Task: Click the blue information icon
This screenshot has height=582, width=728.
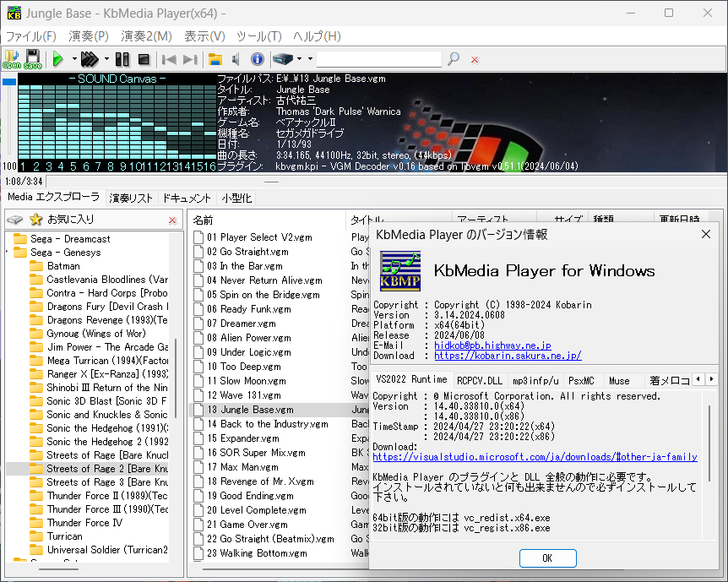Action: (258, 59)
